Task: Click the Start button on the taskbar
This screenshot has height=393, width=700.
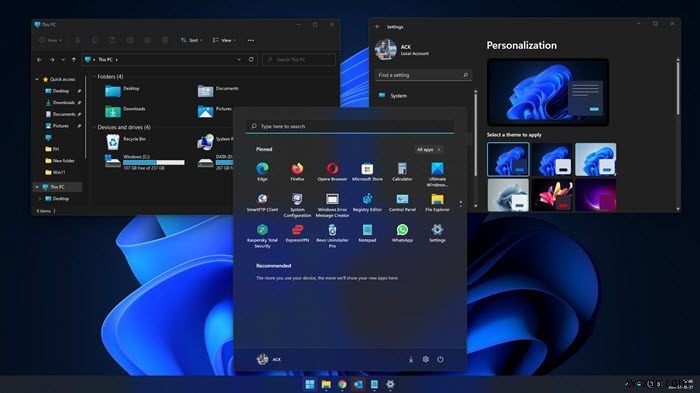Action: (309, 384)
